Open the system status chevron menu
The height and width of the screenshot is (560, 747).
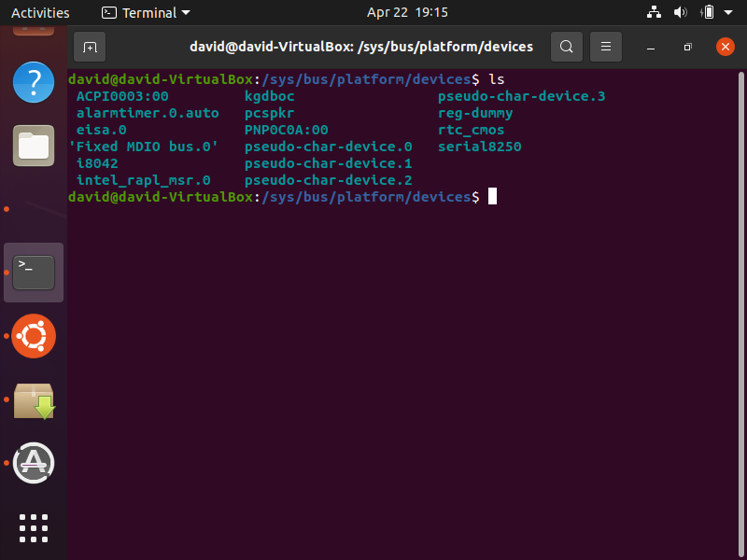click(728, 13)
